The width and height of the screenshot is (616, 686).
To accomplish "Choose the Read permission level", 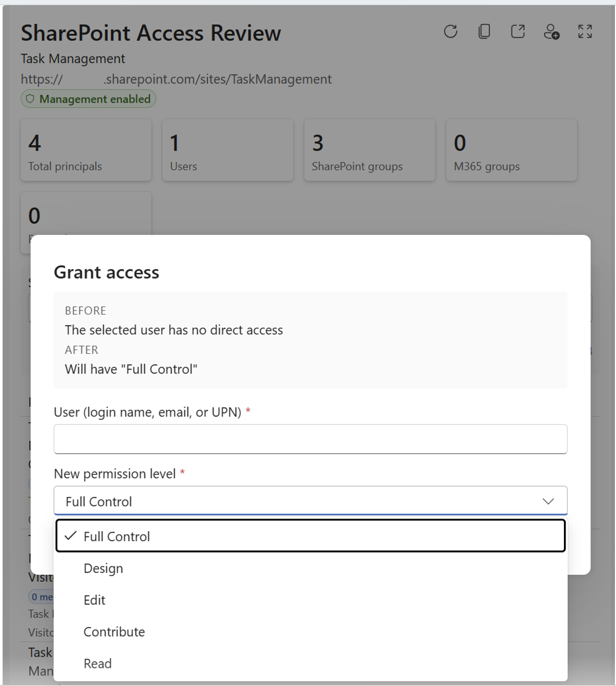I will (310, 664).
